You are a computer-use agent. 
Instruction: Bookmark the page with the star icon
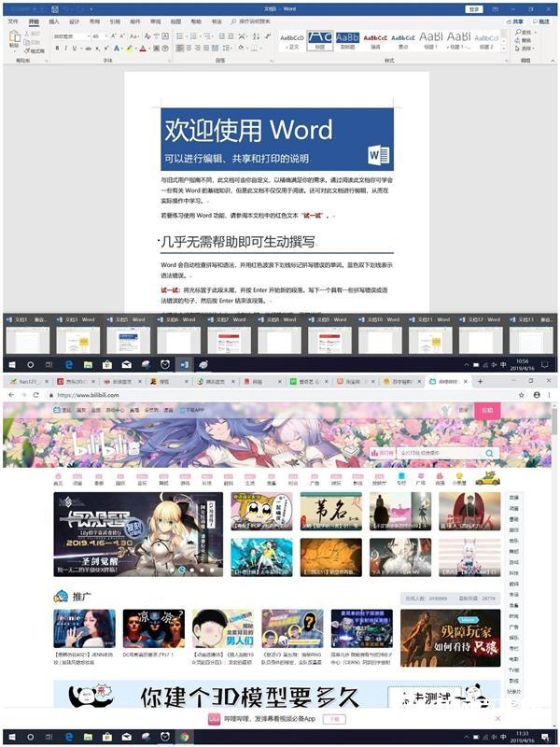519,395
